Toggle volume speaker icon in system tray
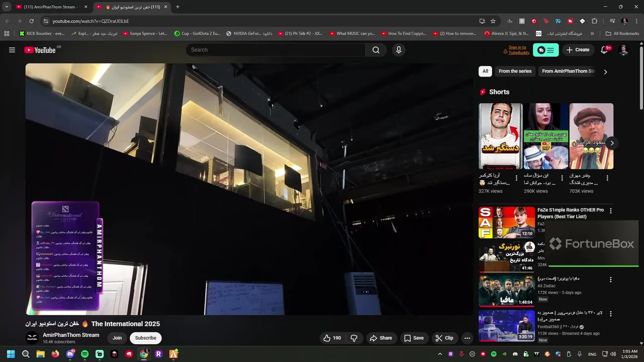The width and height of the screenshot is (644, 362). (x=613, y=354)
